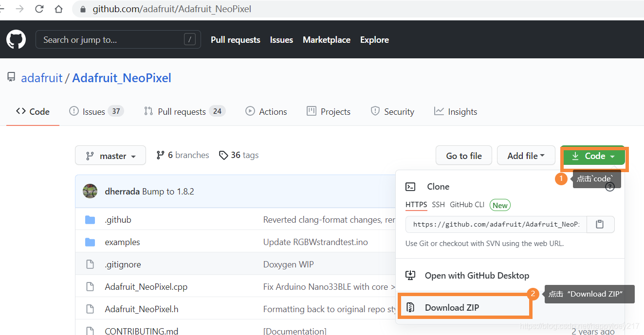Expand the Add file dropdown
The height and width of the screenshot is (335, 644).
pos(526,156)
